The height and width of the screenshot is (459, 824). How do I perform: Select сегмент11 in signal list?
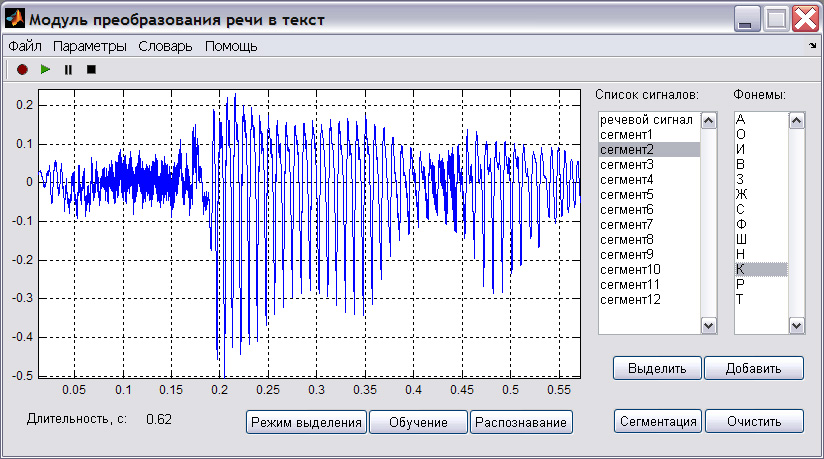pos(650,284)
